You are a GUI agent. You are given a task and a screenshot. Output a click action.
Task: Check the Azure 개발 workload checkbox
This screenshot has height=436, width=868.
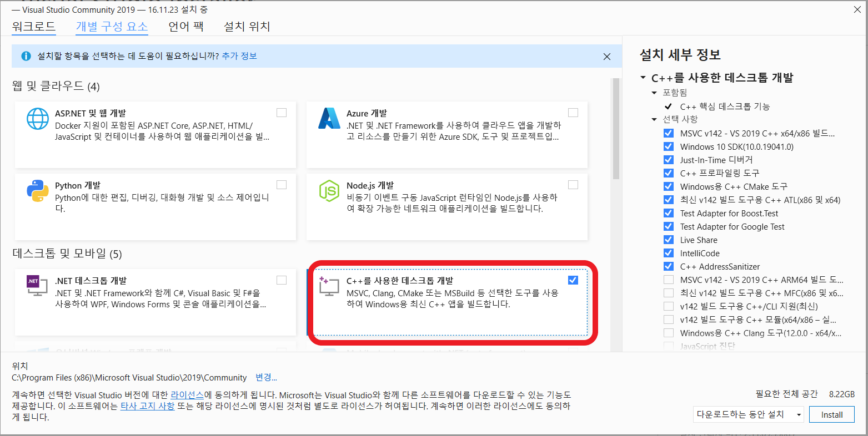coord(573,113)
